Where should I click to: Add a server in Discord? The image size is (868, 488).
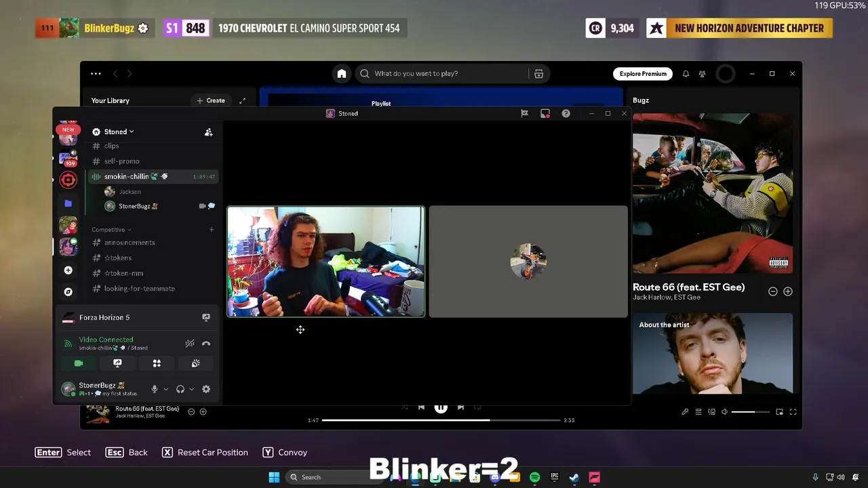(68, 270)
